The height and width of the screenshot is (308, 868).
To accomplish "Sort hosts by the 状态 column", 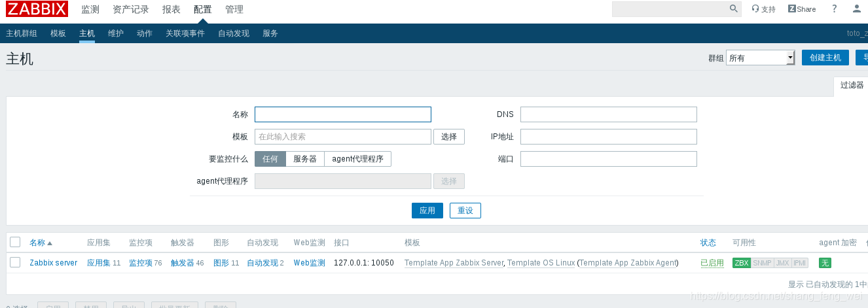I will (708, 243).
